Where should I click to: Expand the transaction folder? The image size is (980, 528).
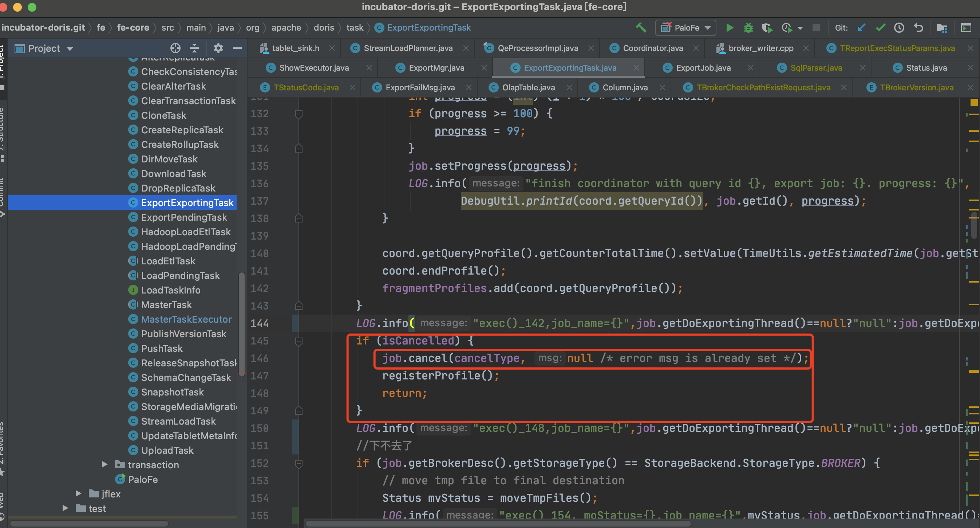pos(104,465)
